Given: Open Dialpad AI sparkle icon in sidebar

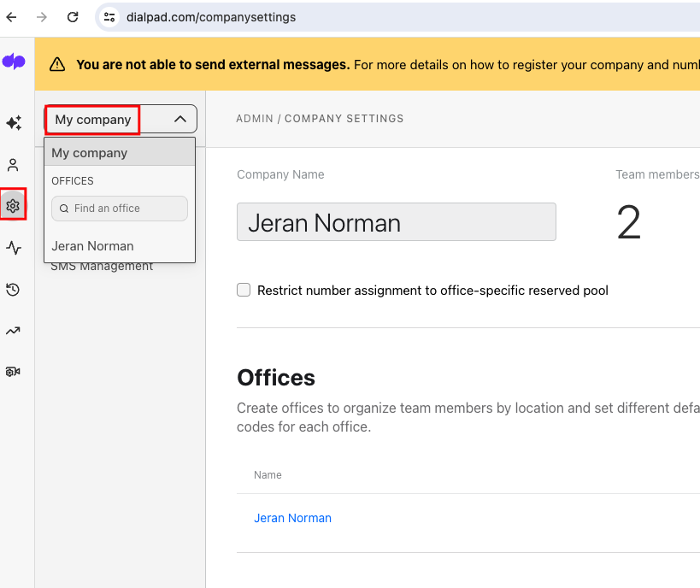Looking at the screenshot, I should [14, 123].
